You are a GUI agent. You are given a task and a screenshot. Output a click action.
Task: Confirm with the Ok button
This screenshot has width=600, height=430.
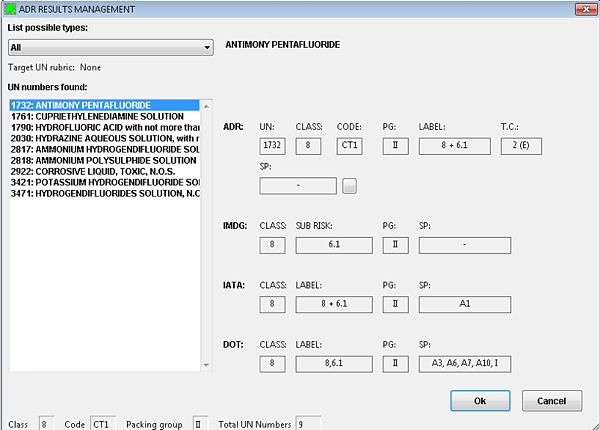pyautogui.click(x=480, y=401)
